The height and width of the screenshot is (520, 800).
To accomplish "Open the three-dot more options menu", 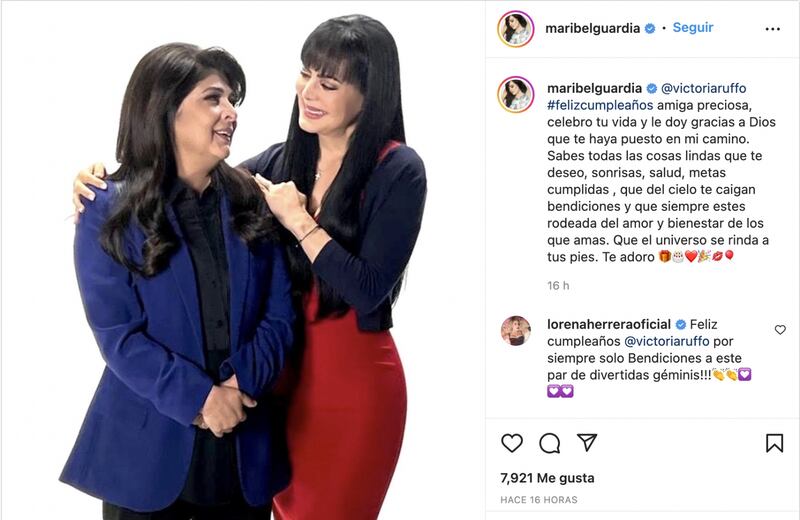I will point(772,29).
